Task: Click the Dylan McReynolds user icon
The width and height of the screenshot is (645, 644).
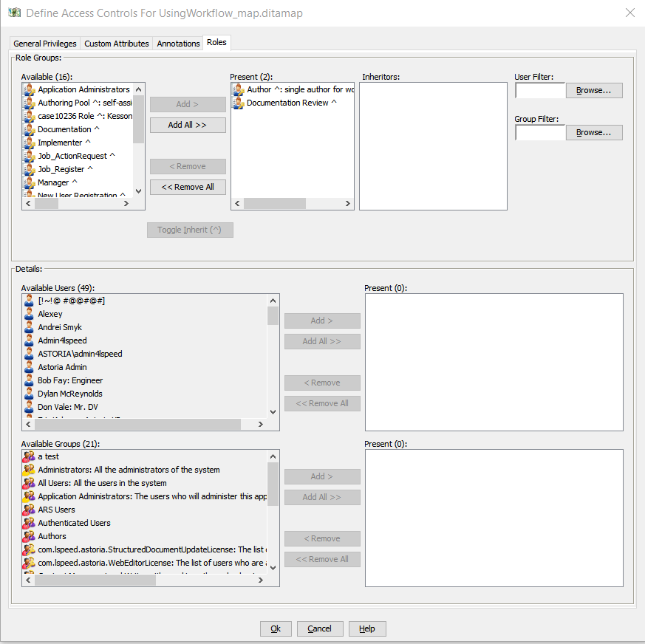Action: 30,394
